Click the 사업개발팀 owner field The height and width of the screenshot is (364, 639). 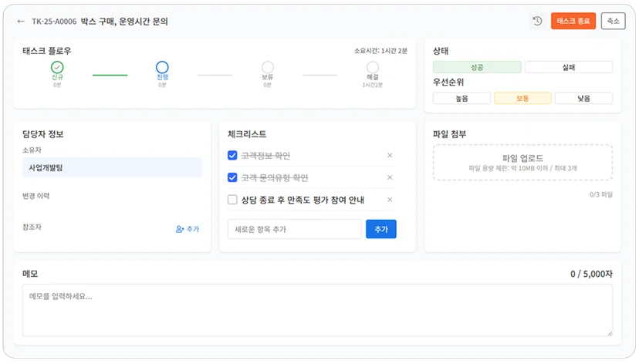113,168
